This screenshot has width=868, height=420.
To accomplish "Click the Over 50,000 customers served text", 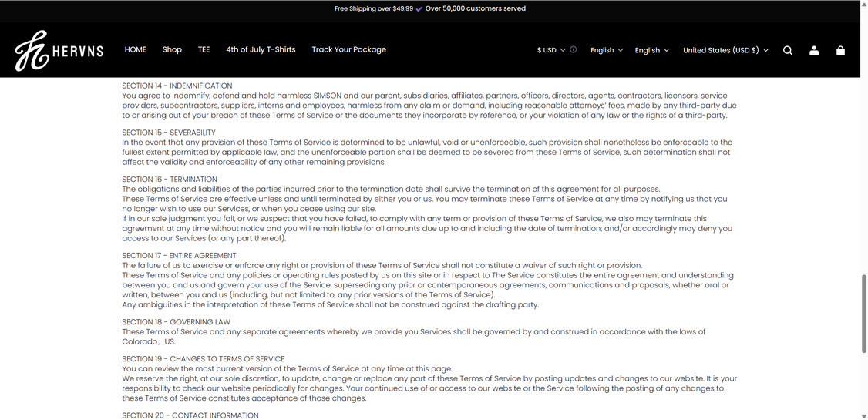I will (x=476, y=8).
